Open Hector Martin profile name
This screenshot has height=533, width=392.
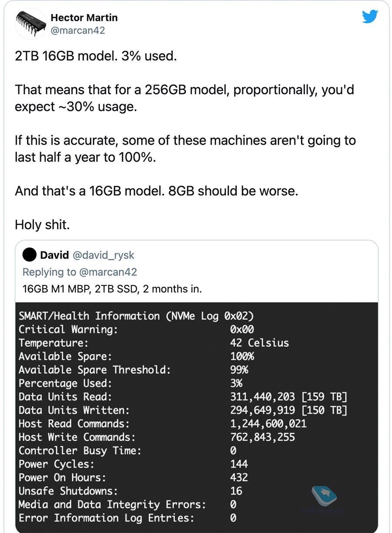point(84,18)
